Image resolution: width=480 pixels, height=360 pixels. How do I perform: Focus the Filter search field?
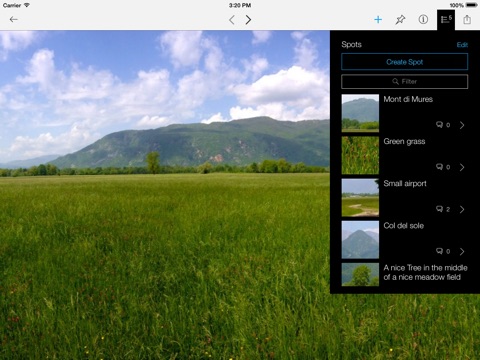(x=404, y=82)
